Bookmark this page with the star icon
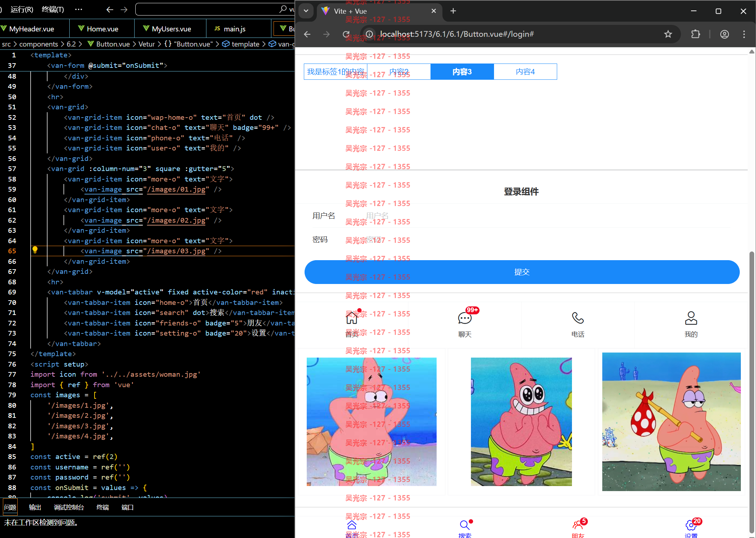This screenshot has height=538, width=756. [x=668, y=34]
